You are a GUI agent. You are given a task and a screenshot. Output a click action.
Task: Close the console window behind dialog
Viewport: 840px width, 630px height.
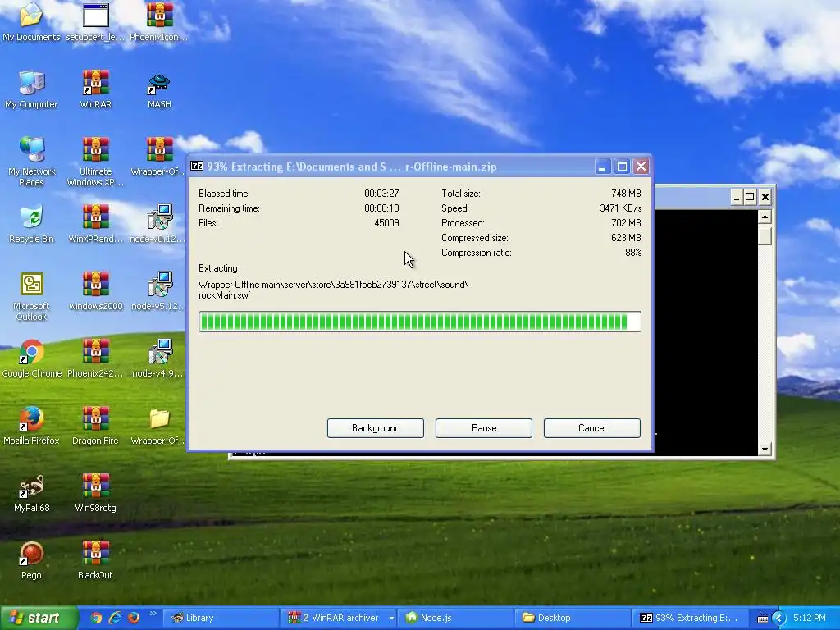click(x=765, y=197)
